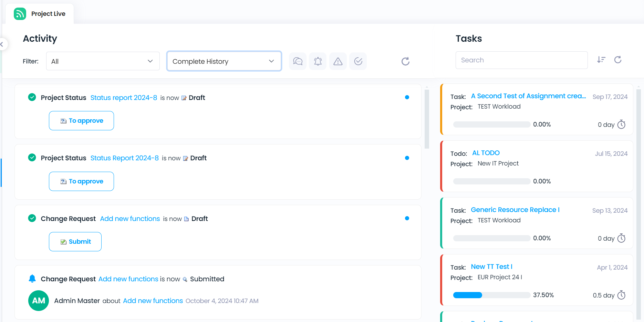This screenshot has width=644, height=322.
Task: Click green check icon on Status report 2024-8
Action: pyautogui.click(x=32, y=97)
